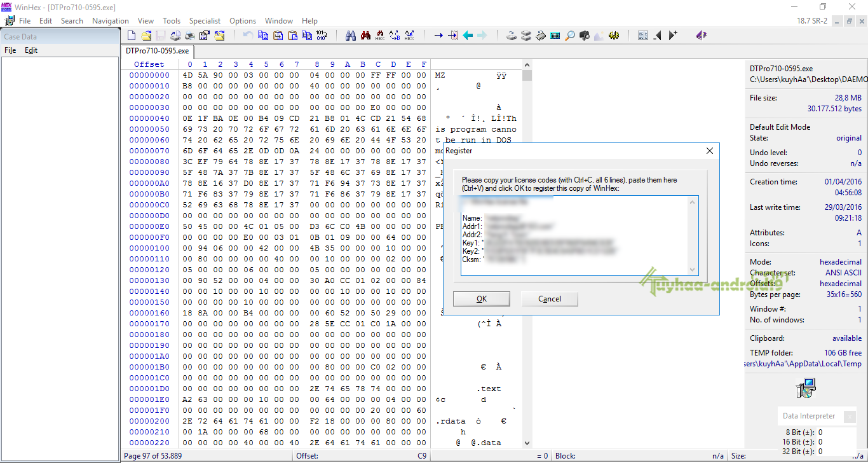Click the magnifying glass toolbar icon
Screen dimensions: 868x463
570,36
